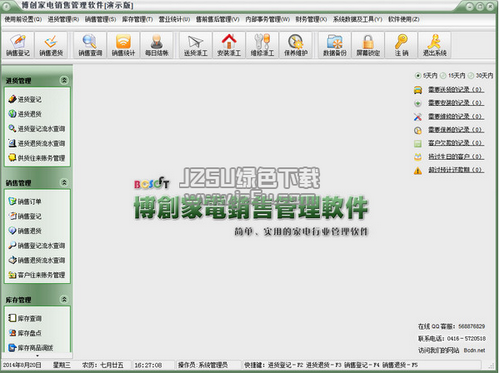Collapse the 销售管理 sidebar panel
This screenshot has width=500, height=373.
(64, 182)
